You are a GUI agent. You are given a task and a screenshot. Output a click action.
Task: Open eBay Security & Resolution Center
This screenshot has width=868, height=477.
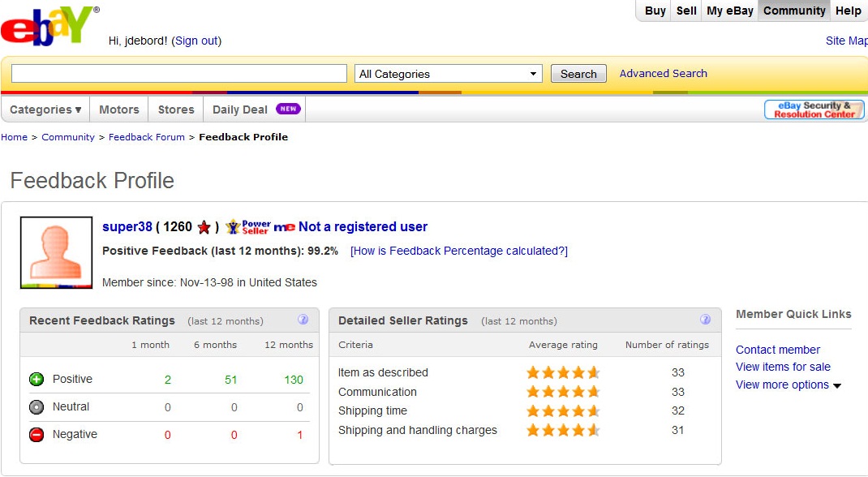coord(814,110)
